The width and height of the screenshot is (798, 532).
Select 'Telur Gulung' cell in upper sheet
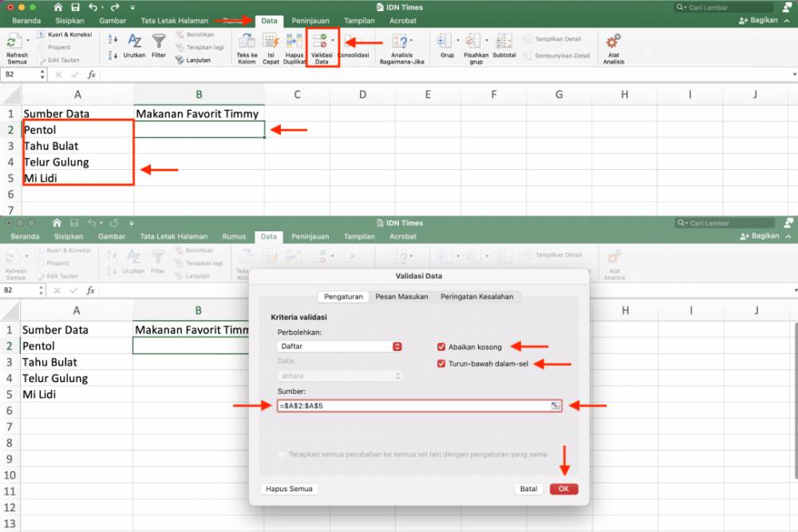pyautogui.click(x=78, y=162)
